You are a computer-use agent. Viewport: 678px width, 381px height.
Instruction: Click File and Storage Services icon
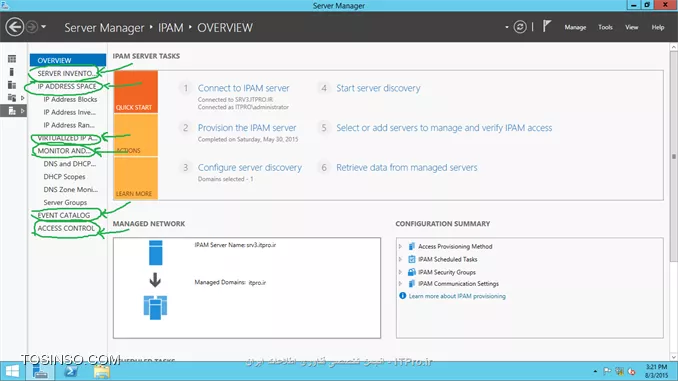(12, 98)
